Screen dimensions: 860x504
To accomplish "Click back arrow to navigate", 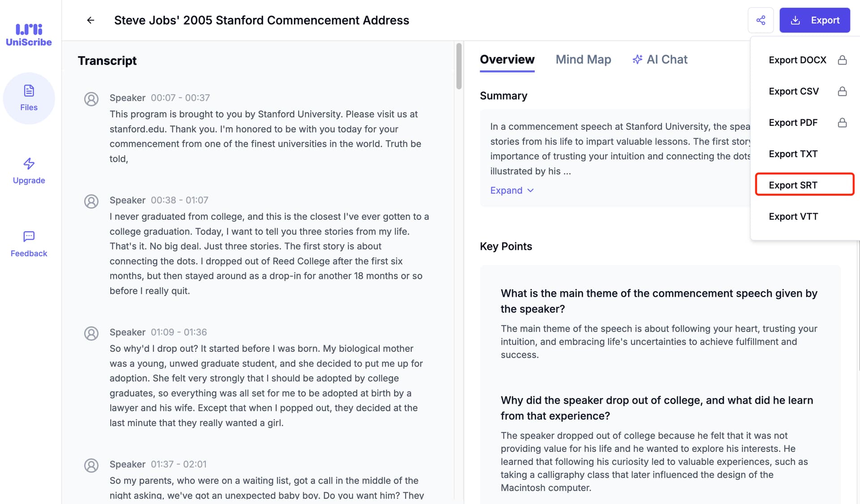I will coord(90,20).
